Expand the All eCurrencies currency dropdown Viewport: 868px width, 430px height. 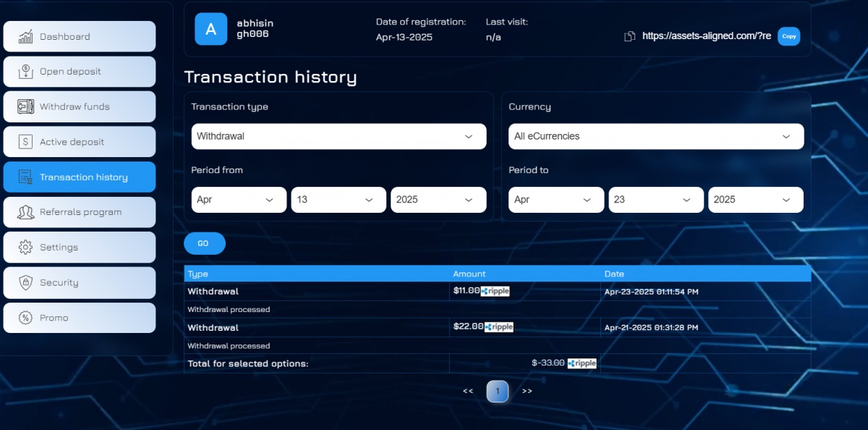(x=655, y=136)
